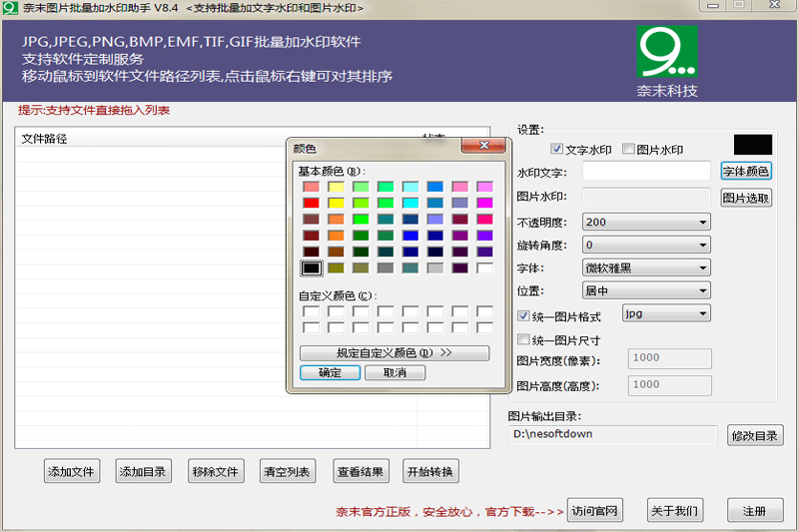Click the 提示:支持文件直接拖入列表 hint text
799x532 pixels.
(94, 110)
